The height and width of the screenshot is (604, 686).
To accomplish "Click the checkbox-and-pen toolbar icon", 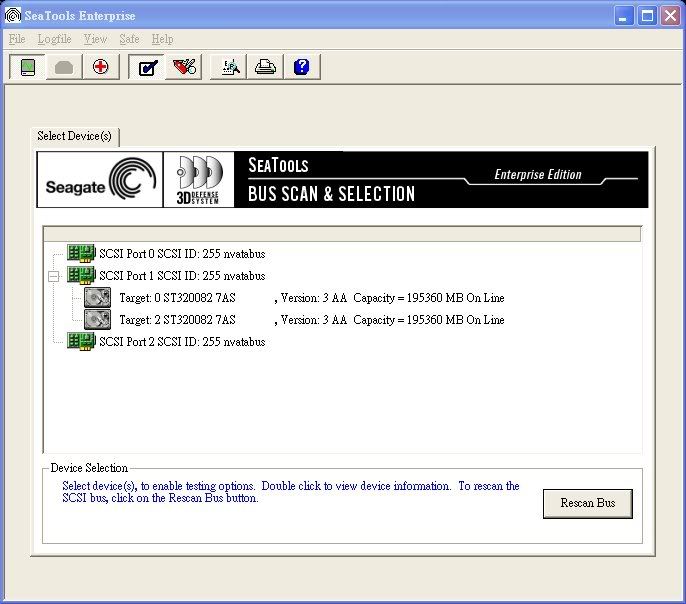I will point(147,67).
